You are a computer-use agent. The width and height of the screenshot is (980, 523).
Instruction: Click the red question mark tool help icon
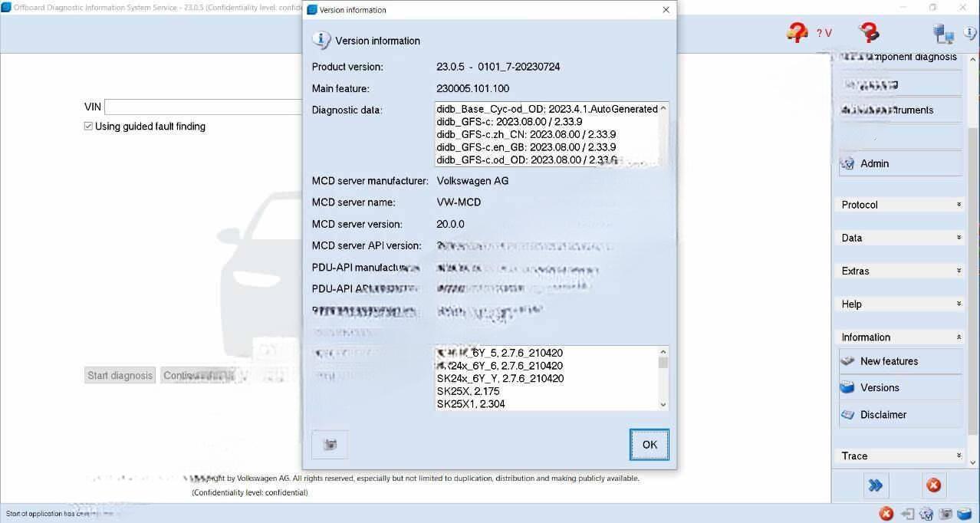pyautogui.click(x=869, y=32)
